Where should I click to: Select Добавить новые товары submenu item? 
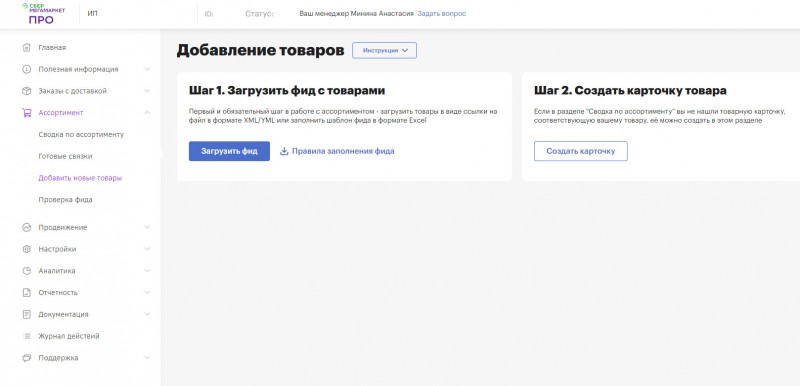click(x=80, y=178)
